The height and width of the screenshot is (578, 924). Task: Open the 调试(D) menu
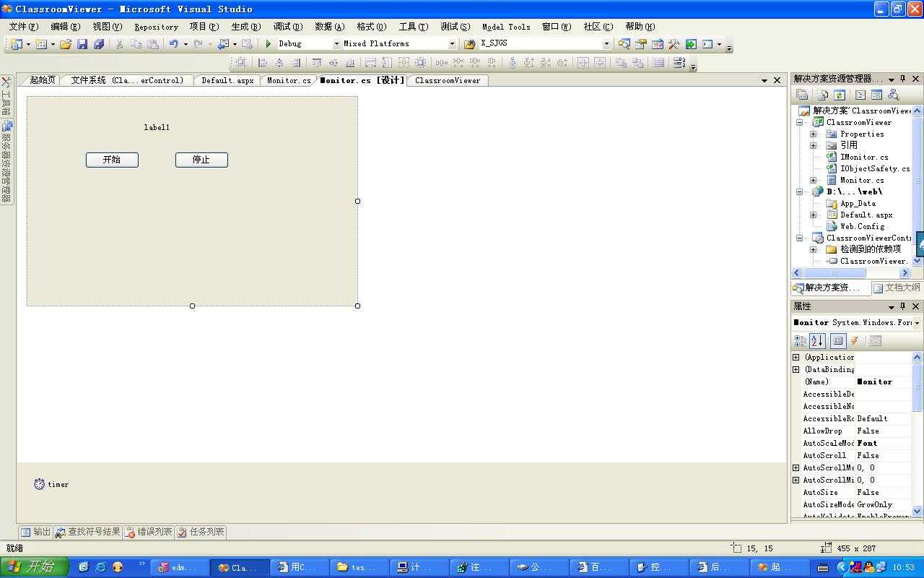[x=288, y=27]
